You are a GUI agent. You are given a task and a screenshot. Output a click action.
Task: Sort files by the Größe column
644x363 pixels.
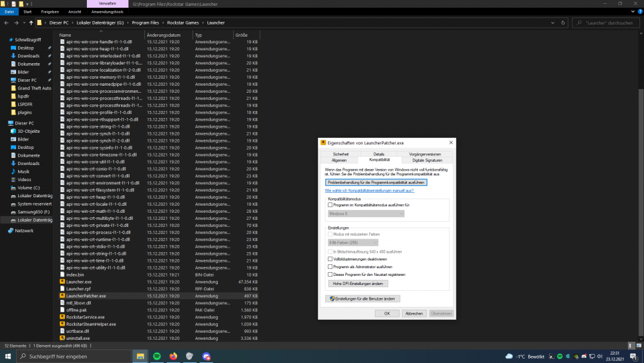(246, 35)
